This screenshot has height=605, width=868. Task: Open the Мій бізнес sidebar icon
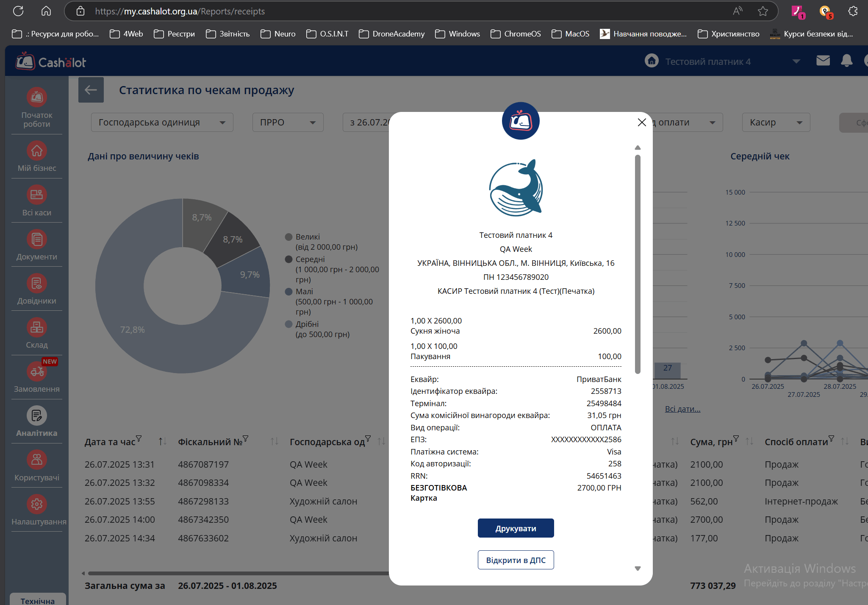[x=37, y=151]
